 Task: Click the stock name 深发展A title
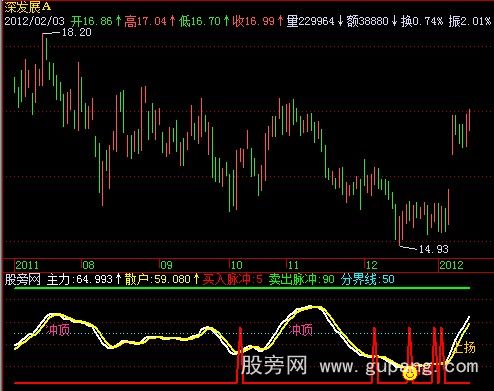pos(28,6)
